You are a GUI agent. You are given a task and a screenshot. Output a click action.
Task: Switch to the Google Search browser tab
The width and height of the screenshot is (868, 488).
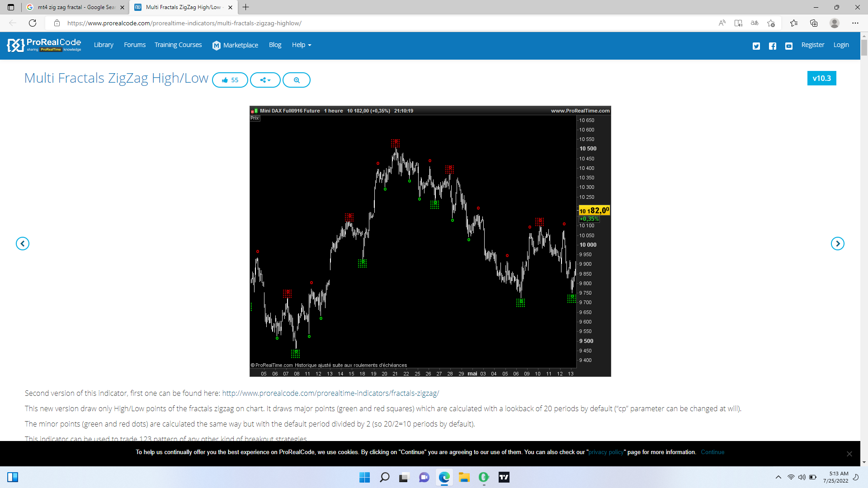point(75,7)
